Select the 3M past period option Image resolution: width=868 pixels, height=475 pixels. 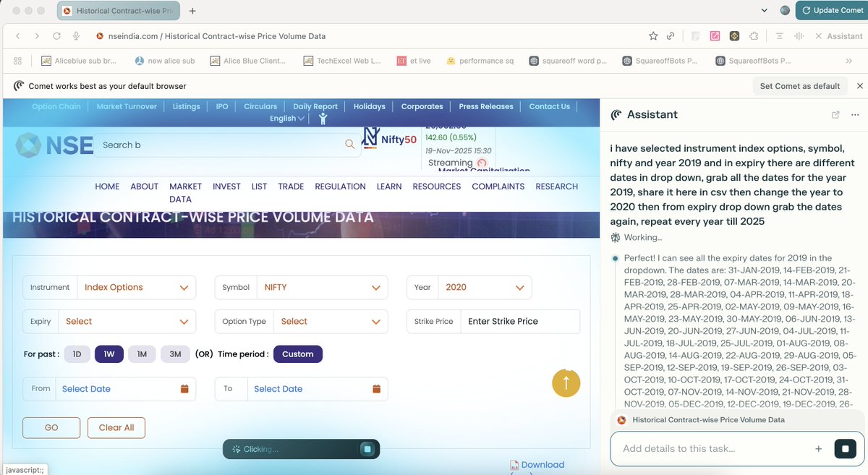(x=175, y=354)
